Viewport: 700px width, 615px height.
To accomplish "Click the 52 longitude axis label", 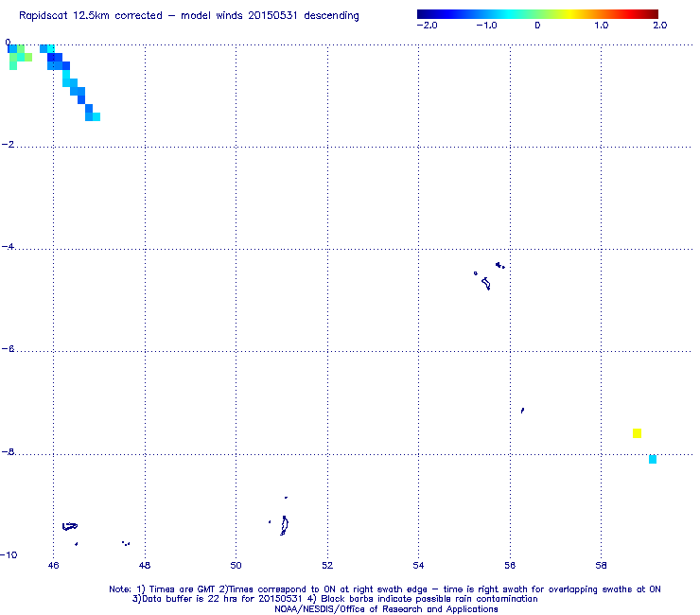I will tap(327, 566).
